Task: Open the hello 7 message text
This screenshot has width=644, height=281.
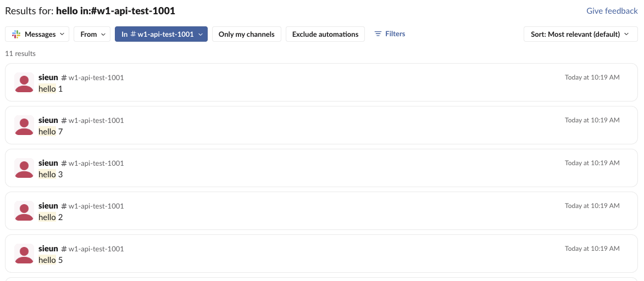Action: (51, 131)
